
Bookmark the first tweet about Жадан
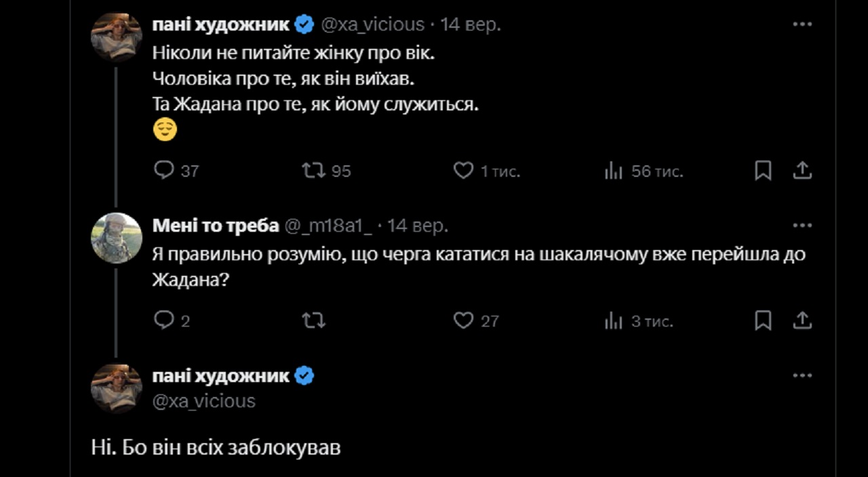(x=763, y=171)
